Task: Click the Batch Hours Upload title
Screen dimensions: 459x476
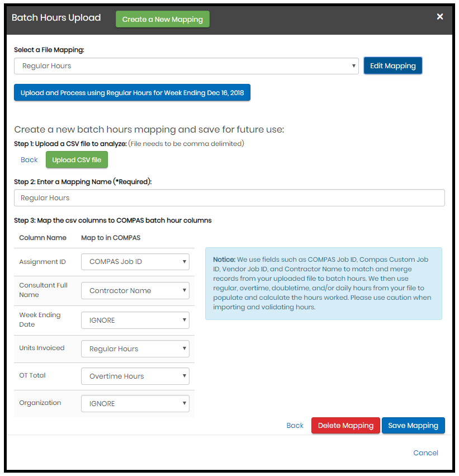Action: pos(56,18)
